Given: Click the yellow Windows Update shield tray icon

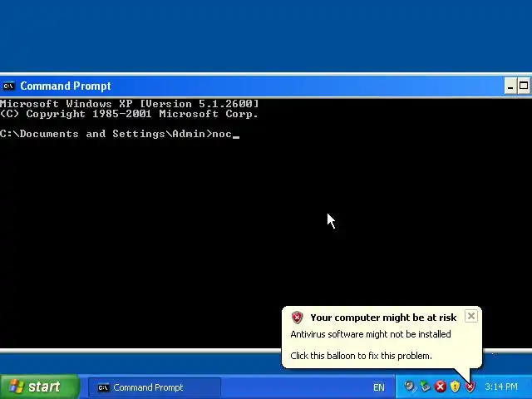Looking at the screenshot, I should pos(455,387).
